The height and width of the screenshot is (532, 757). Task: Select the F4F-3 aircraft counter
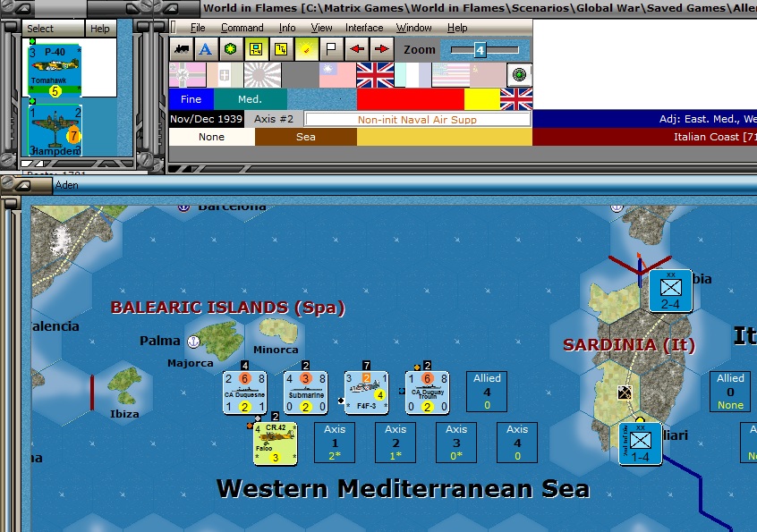(x=367, y=393)
